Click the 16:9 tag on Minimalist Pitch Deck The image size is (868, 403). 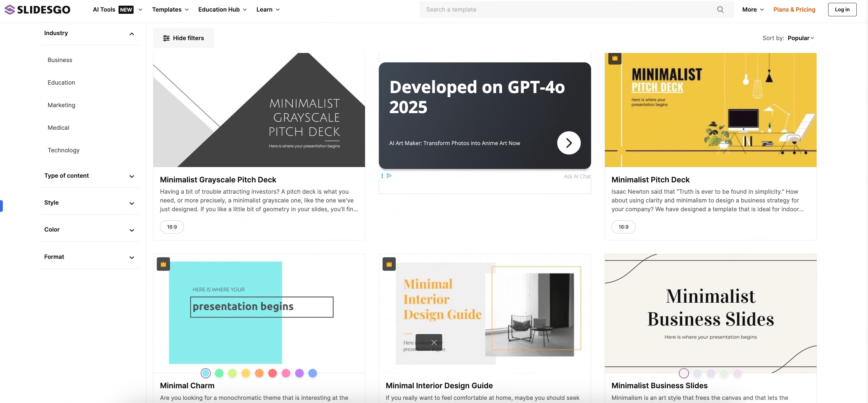(x=623, y=227)
